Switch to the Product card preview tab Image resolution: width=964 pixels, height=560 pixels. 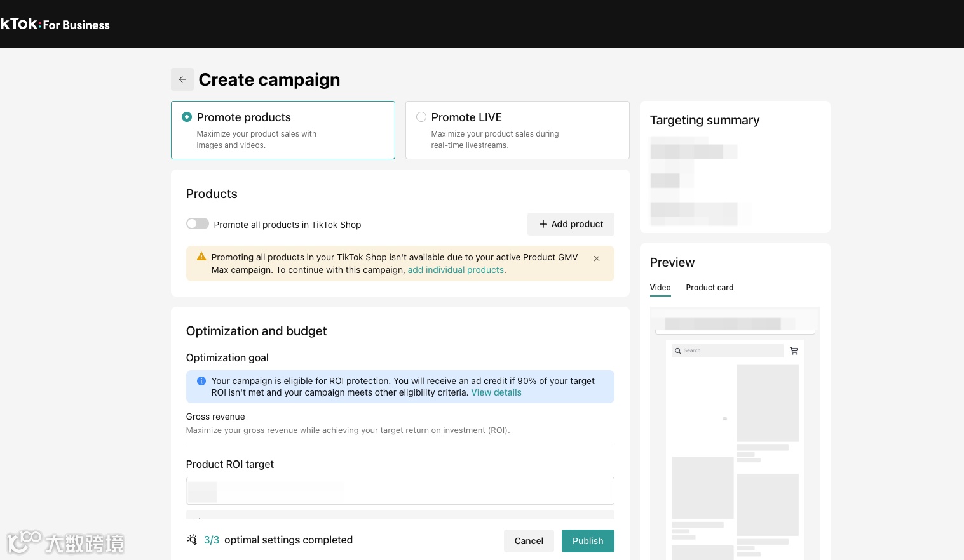pyautogui.click(x=709, y=288)
